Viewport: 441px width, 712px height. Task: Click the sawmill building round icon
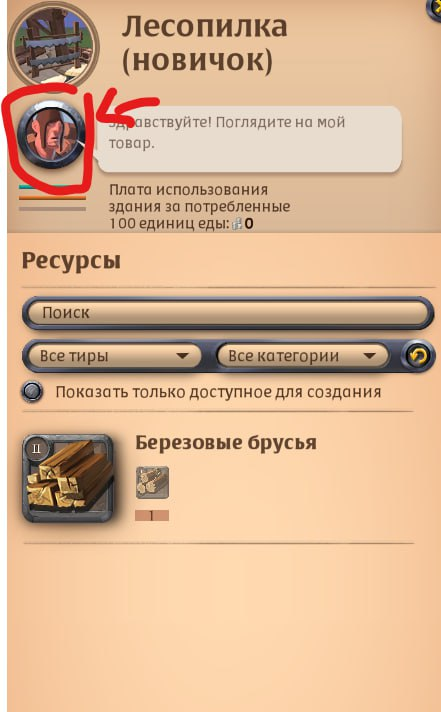[55, 45]
